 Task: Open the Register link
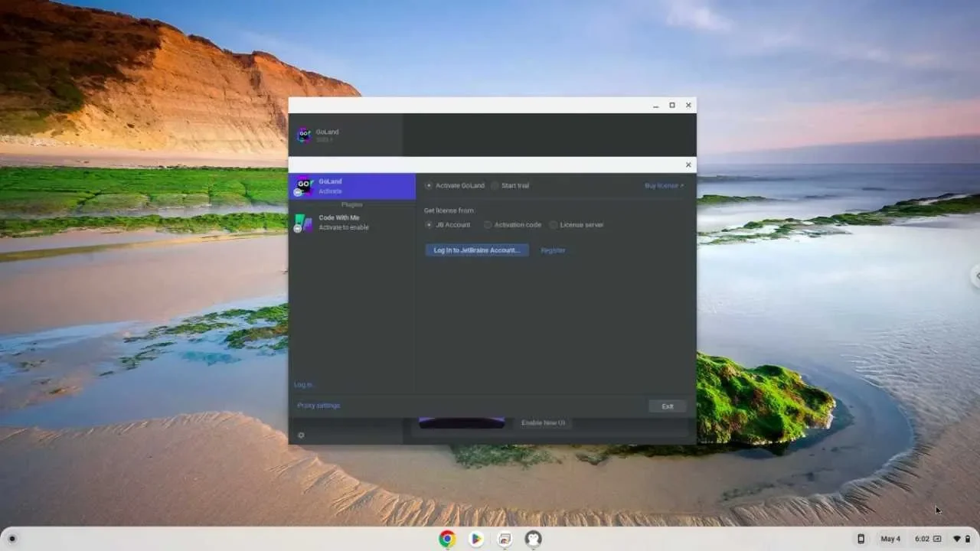[x=553, y=250]
